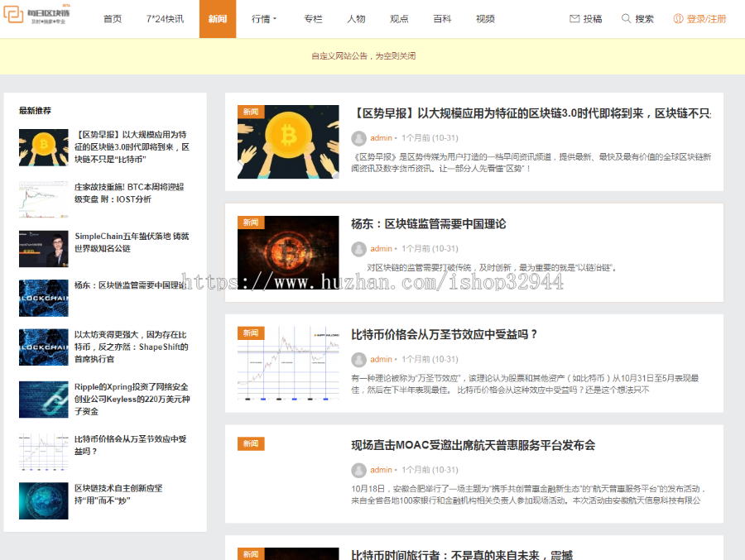Open the 7*24快讯 nav item
Screen dimensions: 745x560
coord(165,19)
